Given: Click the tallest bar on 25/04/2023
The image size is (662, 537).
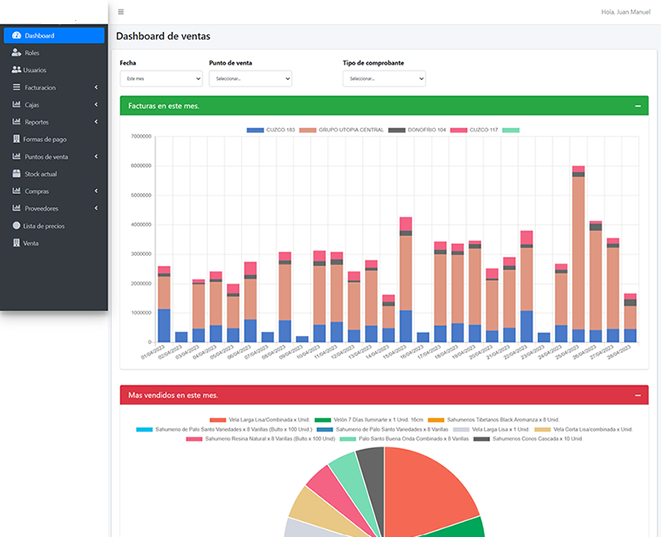Looking at the screenshot, I should [578, 253].
